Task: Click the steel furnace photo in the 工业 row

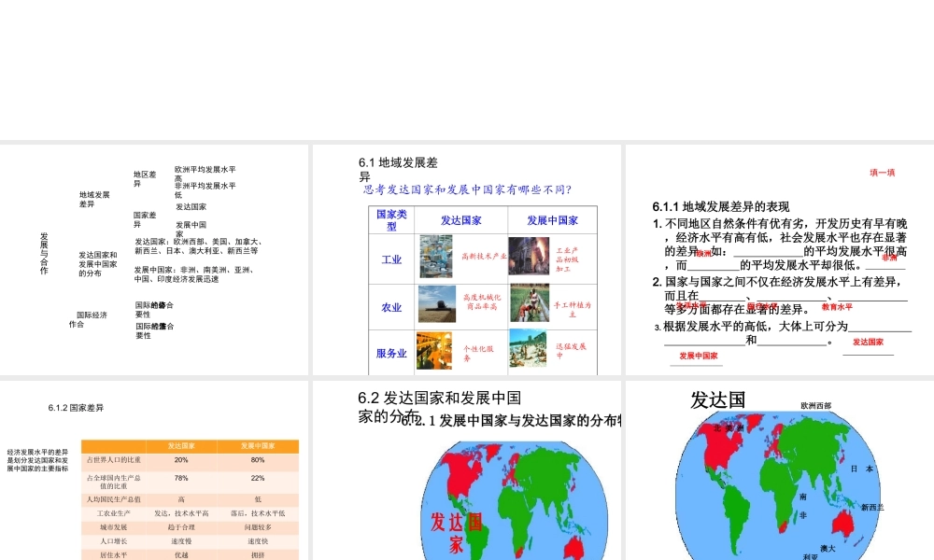Action: point(529,257)
